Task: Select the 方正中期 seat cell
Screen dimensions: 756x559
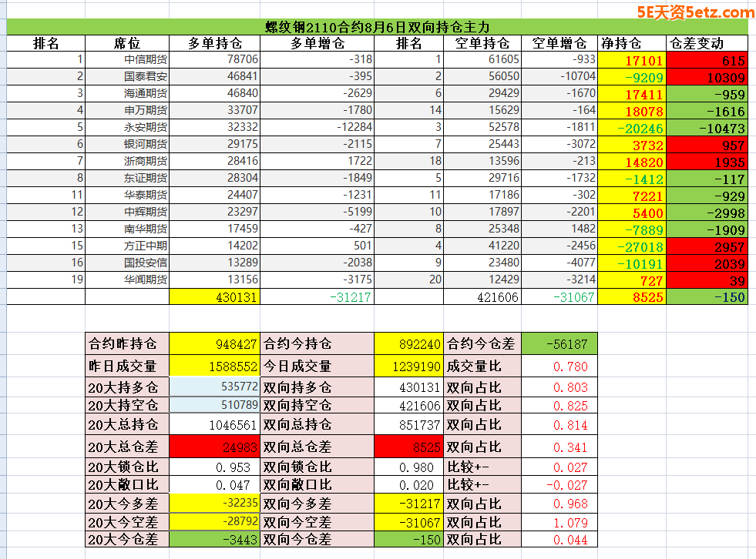Action: click(127, 246)
